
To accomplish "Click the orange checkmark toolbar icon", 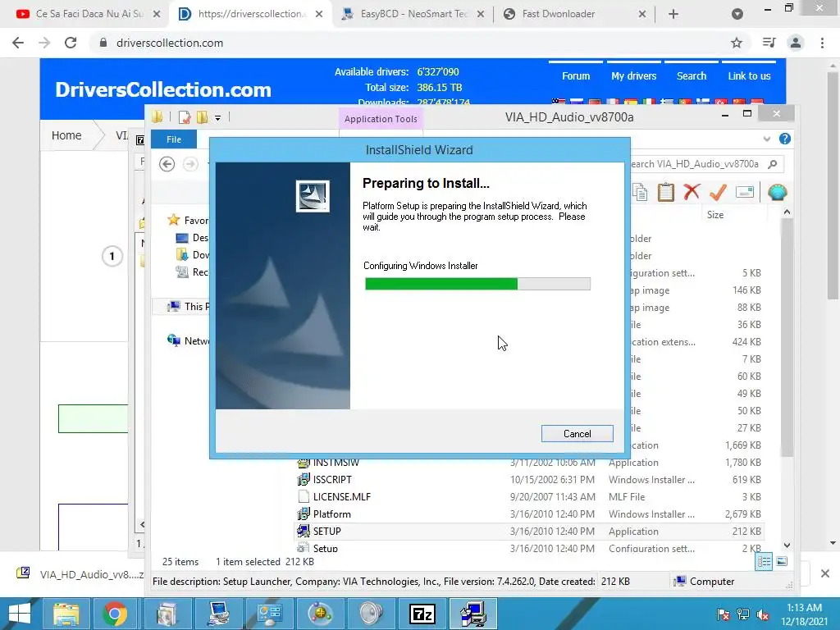I will tap(718, 191).
